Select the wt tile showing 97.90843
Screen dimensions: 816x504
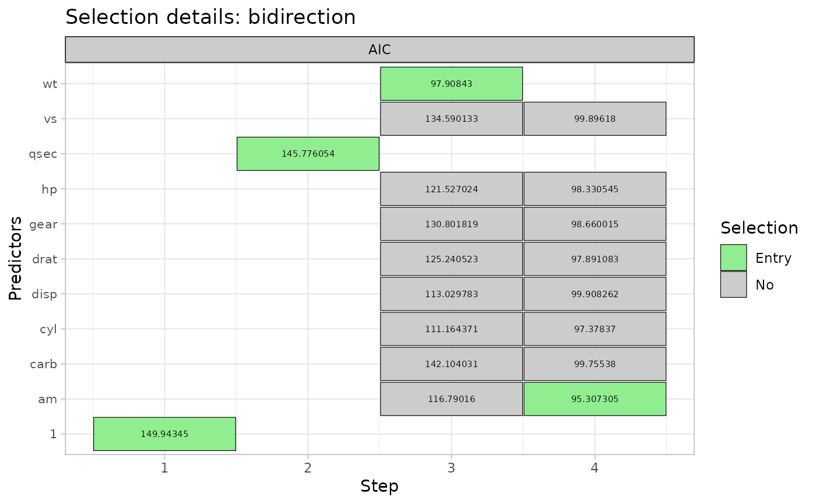point(451,83)
